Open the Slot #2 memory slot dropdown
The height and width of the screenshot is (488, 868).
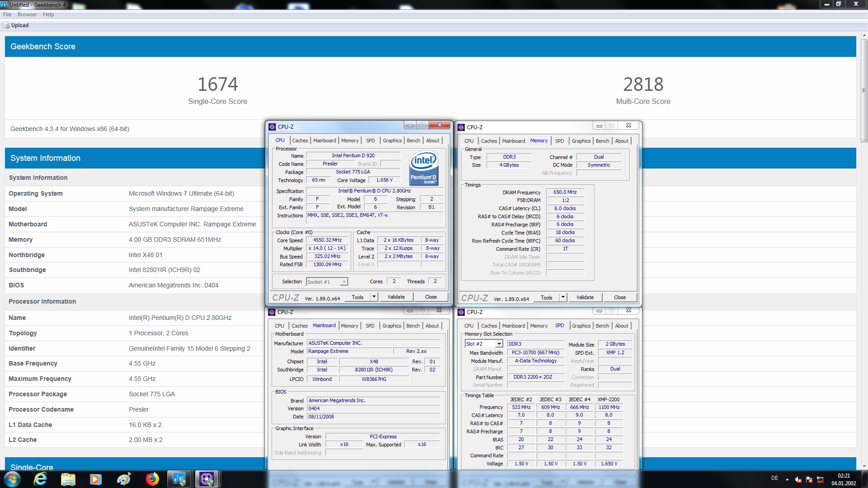[483, 344]
